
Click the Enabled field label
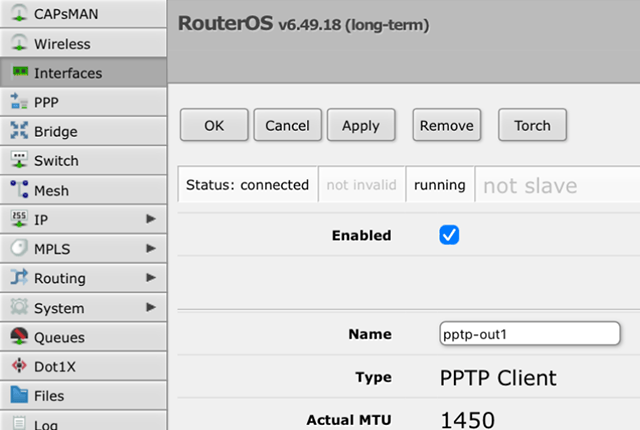(x=362, y=235)
